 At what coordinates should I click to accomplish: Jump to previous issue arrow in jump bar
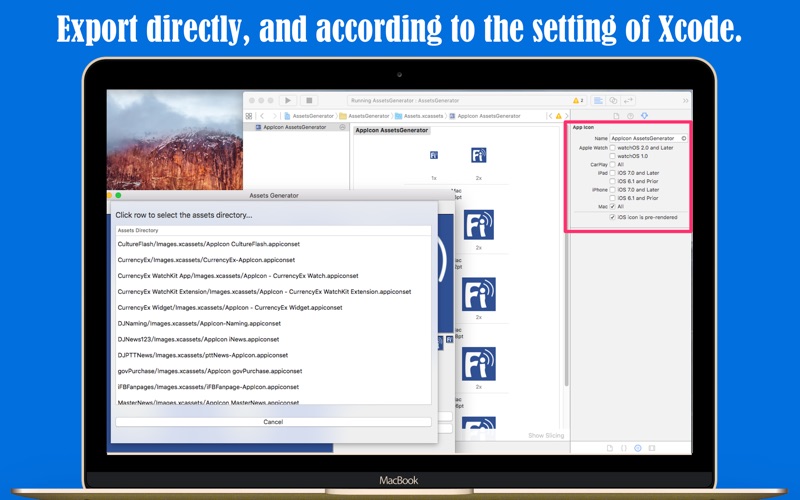pyautogui.click(x=550, y=116)
